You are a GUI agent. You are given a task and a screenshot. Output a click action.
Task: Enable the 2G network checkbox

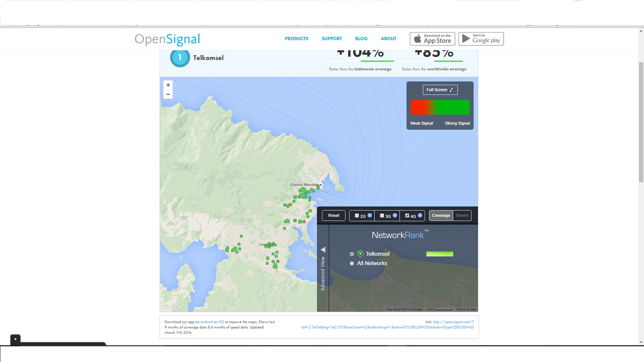point(357,216)
